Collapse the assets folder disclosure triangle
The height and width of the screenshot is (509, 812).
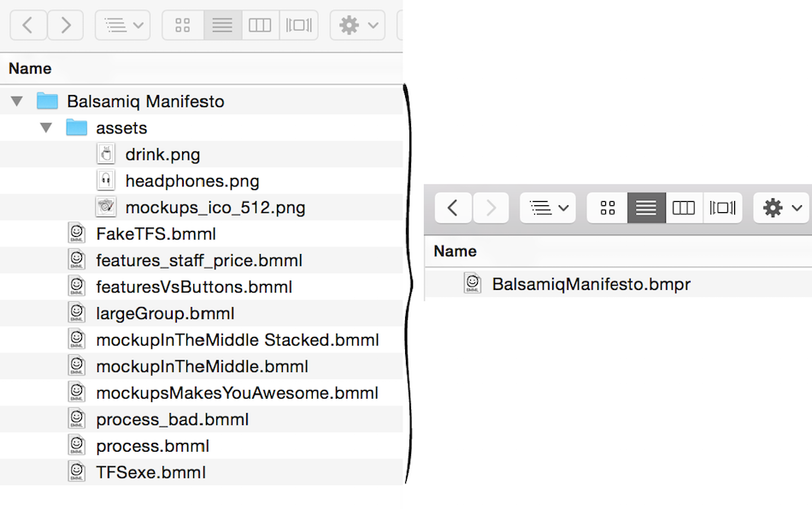[x=45, y=128]
